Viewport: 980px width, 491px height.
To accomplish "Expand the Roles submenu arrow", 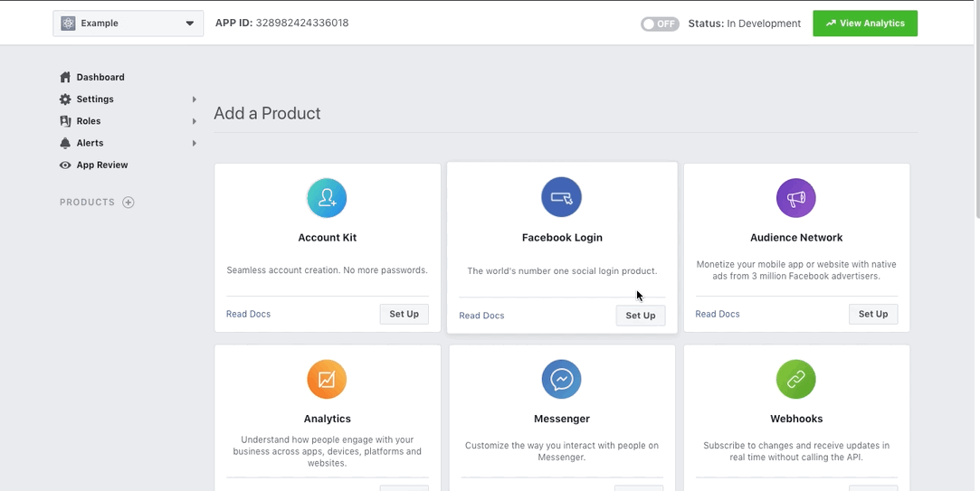I will click(x=195, y=121).
